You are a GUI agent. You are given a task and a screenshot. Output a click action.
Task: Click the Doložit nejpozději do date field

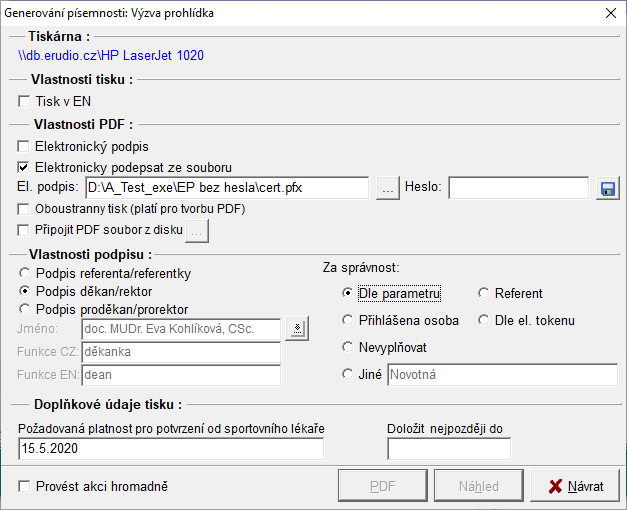coord(448,449)
